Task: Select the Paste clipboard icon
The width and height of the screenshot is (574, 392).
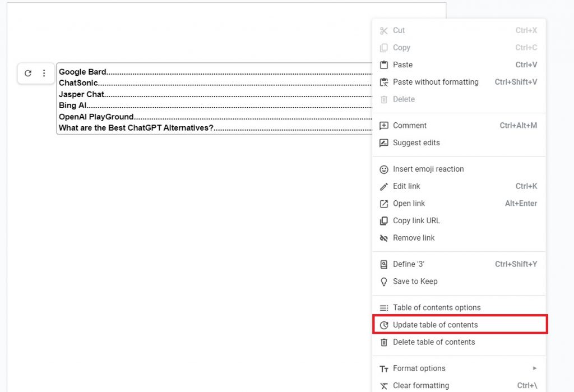Action: [384, 64]
